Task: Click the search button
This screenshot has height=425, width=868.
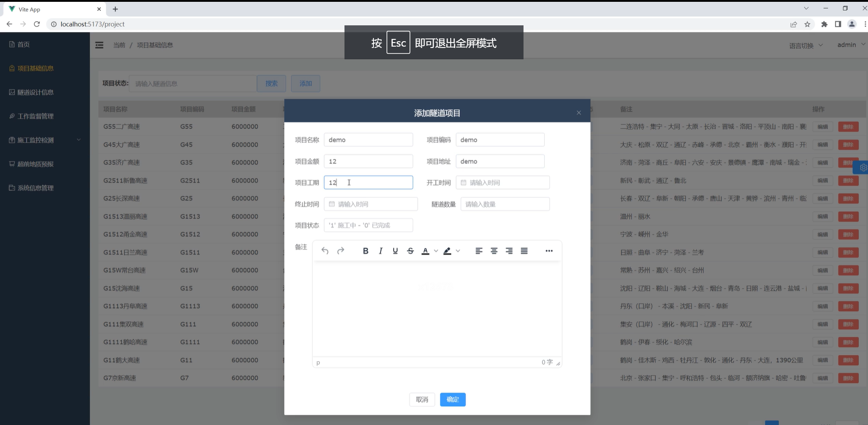Action: pyautogui.click(x=271, y=84)
